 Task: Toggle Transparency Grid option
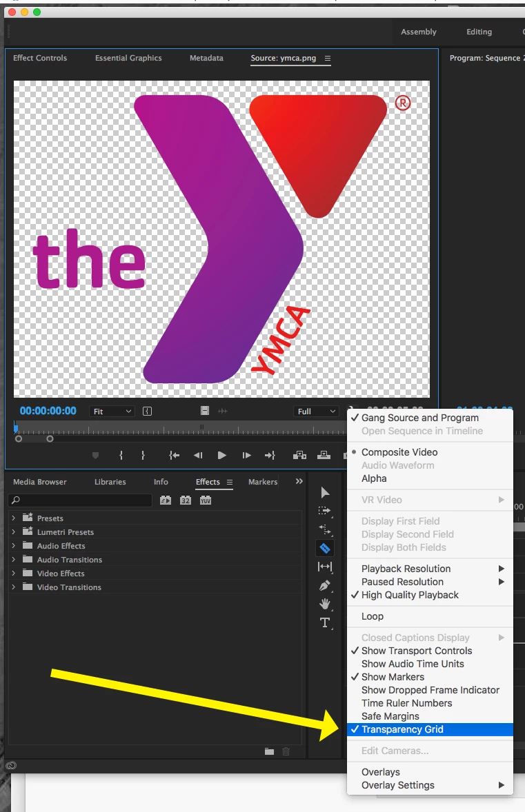[430, 729]
